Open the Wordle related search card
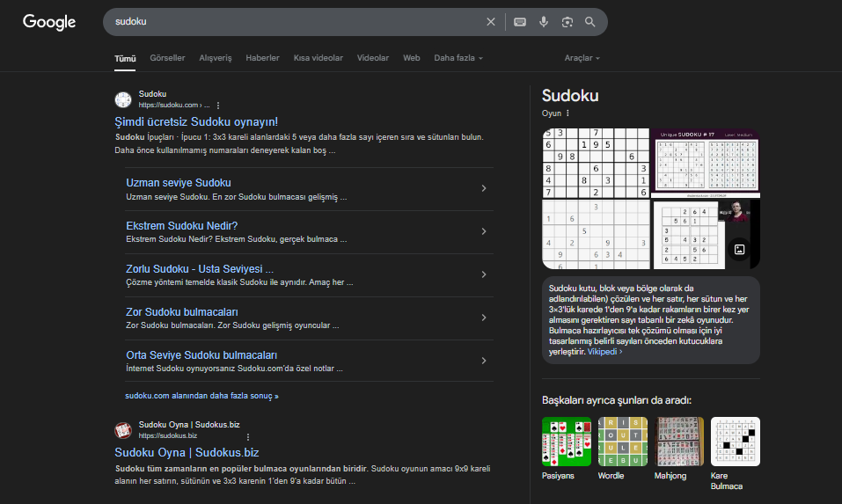 pos(623,449)
